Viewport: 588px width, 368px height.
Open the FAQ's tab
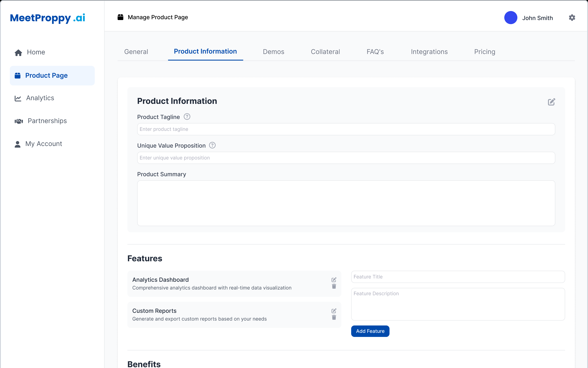pyautogui.click(x=375, y=52)
